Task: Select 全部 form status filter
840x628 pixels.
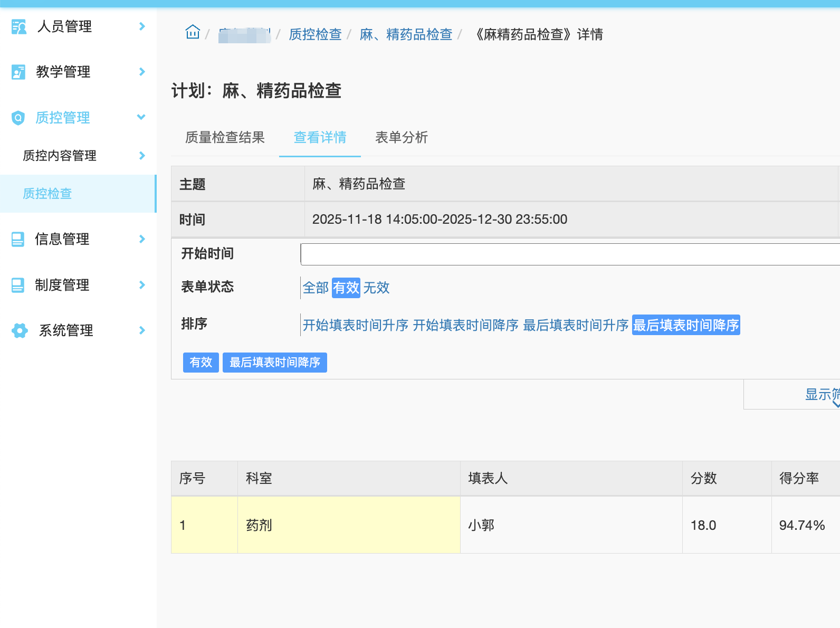Action: 316,288
